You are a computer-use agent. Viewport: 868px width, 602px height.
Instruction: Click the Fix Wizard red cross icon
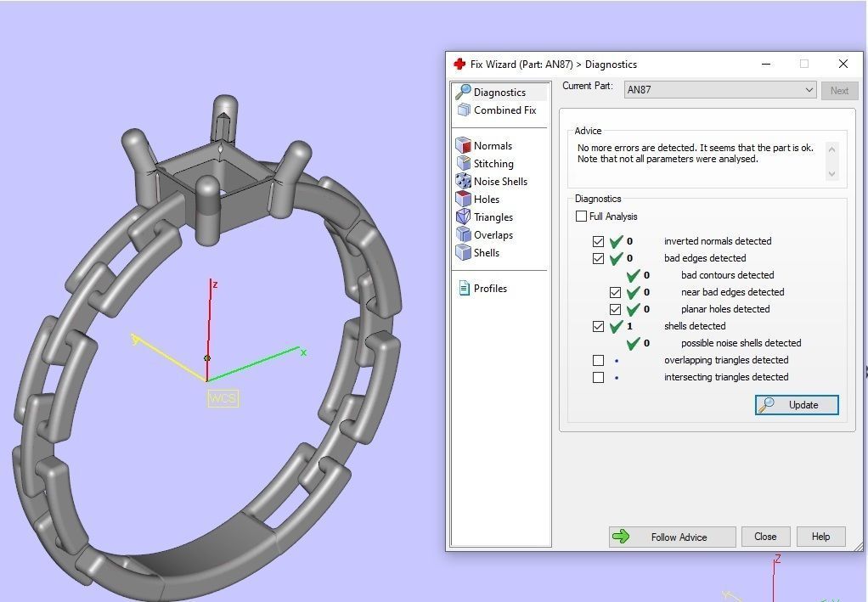(459, 65)
